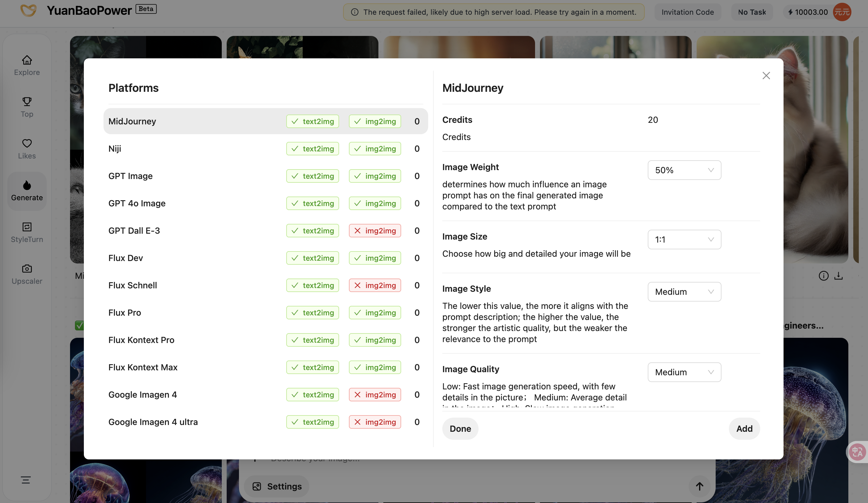The image size is (868, 503).
Task: Select the Niji platform
Action: click(x=265, y=149)
